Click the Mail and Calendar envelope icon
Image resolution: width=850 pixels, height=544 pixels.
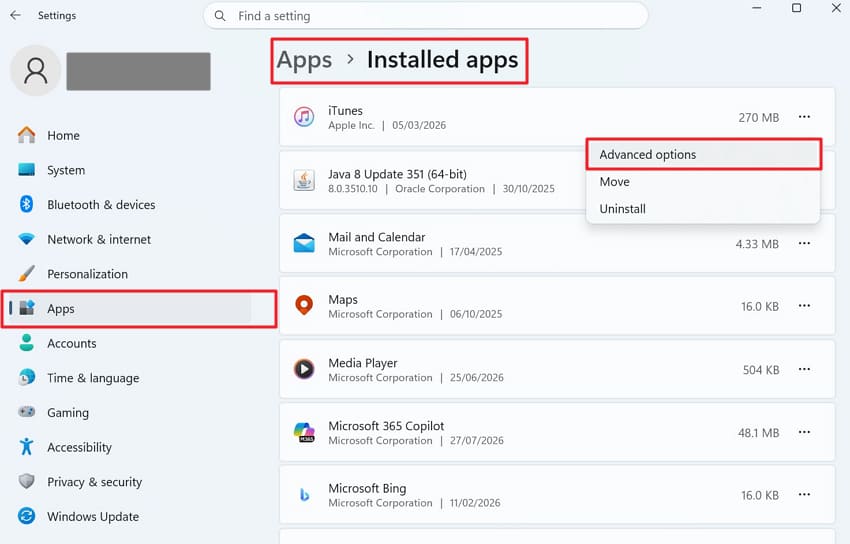pyautogui.click(x=304, y=243)
